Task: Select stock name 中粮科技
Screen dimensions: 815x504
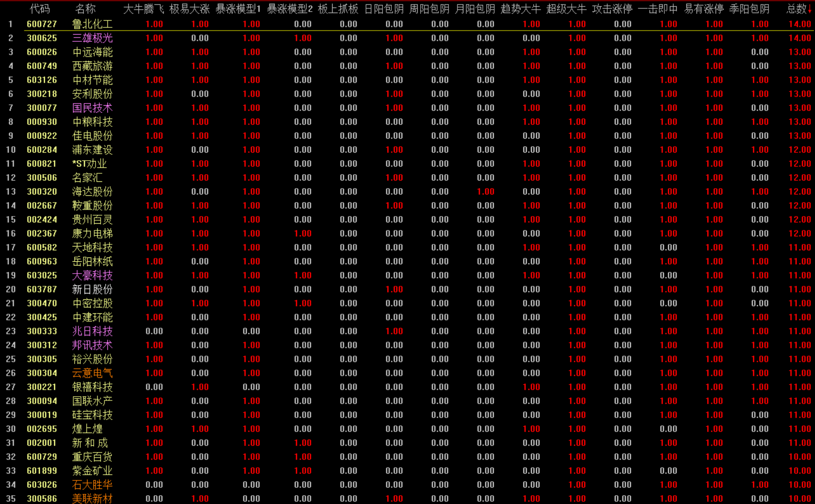Action: [x=92, y=122]
